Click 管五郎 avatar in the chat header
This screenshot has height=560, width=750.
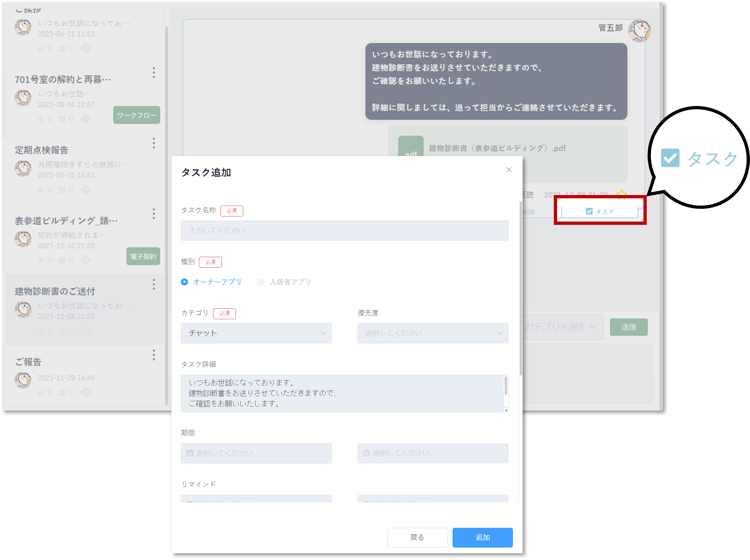pos(639,31)
